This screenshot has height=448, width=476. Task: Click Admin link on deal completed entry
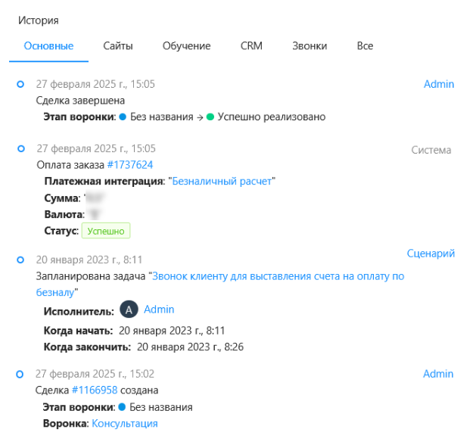[x=438, y=84]
